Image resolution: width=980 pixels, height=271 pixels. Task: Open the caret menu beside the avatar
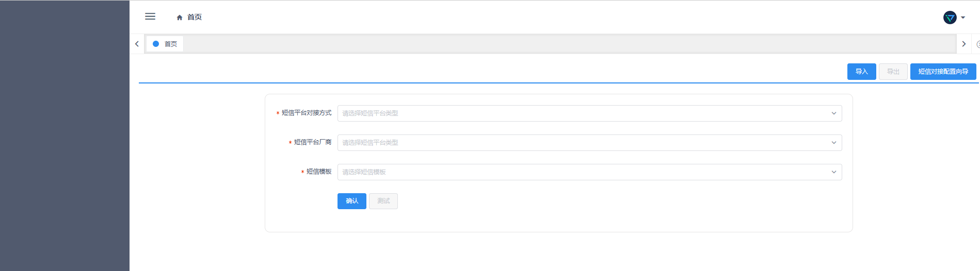[963, 18]
